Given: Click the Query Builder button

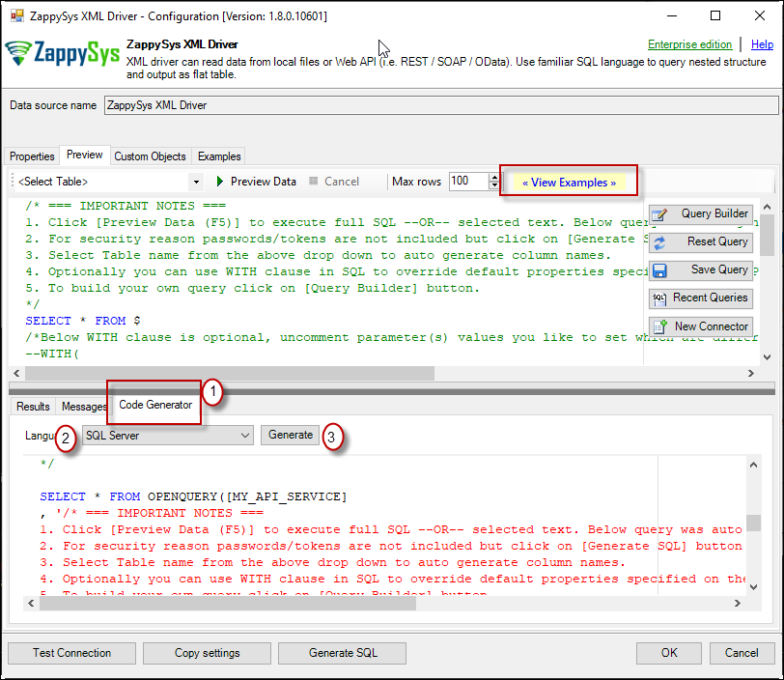Looking at the screenshot, I should [x=701, y=214].
